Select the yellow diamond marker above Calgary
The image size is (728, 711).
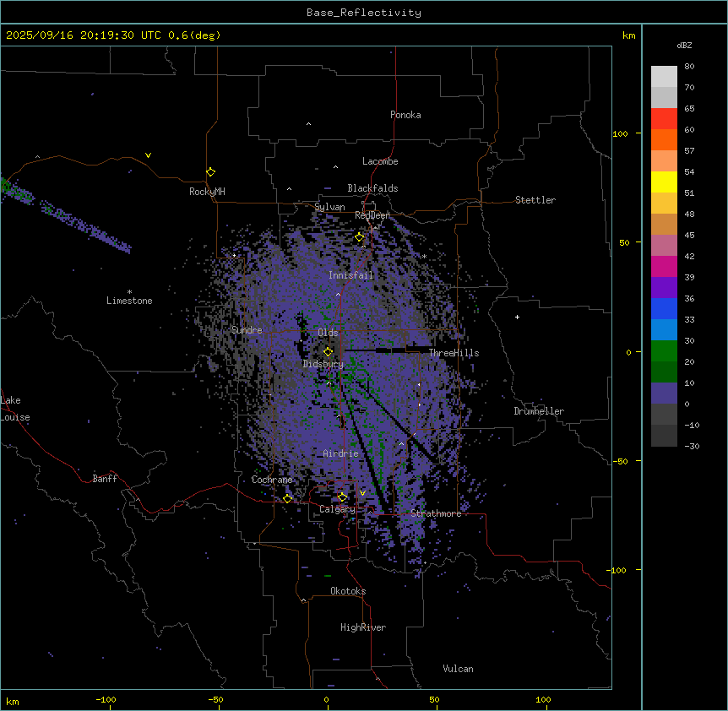342,497
